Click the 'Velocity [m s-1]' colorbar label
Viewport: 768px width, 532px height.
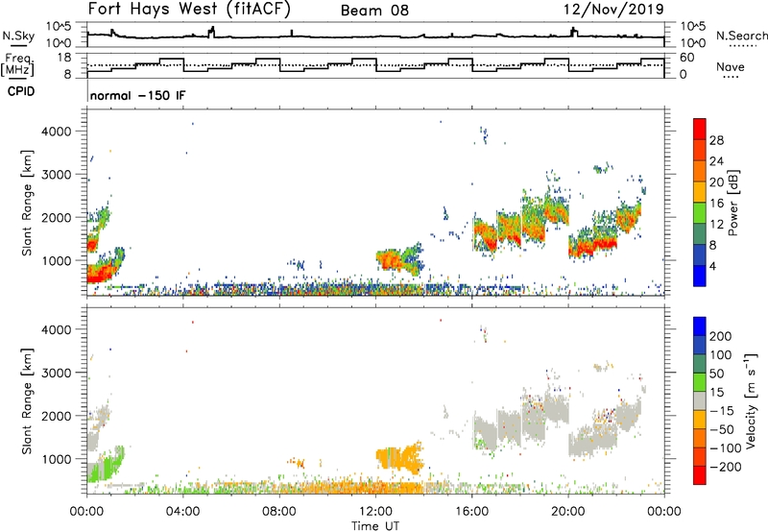750,400
